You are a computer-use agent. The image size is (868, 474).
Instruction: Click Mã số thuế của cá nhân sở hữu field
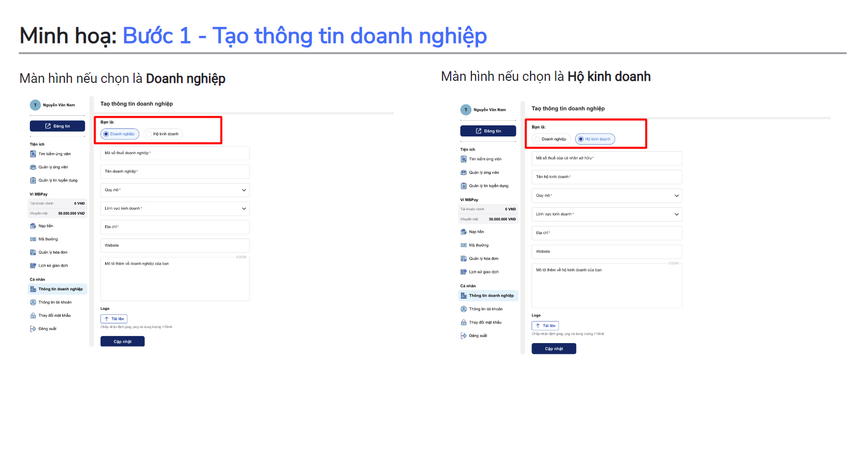[607, 158]
